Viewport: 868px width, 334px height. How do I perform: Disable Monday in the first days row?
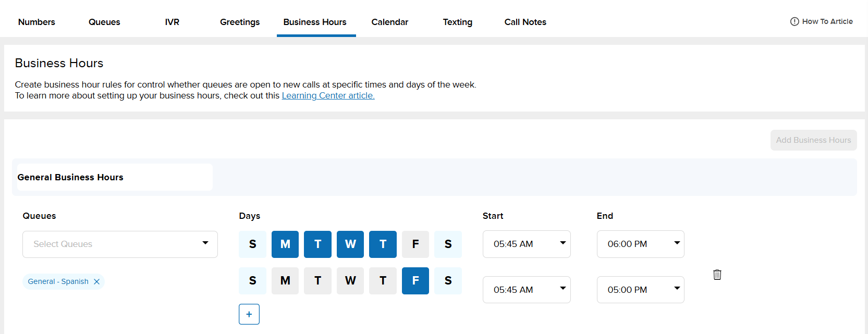click(285, 244)
